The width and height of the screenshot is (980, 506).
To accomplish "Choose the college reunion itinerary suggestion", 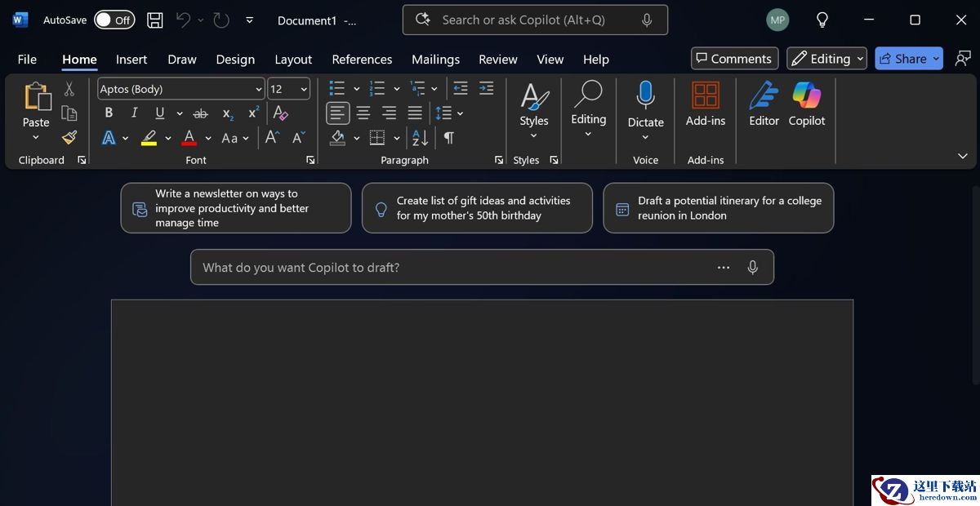I will pyautogui.click(x=719, y=208).
